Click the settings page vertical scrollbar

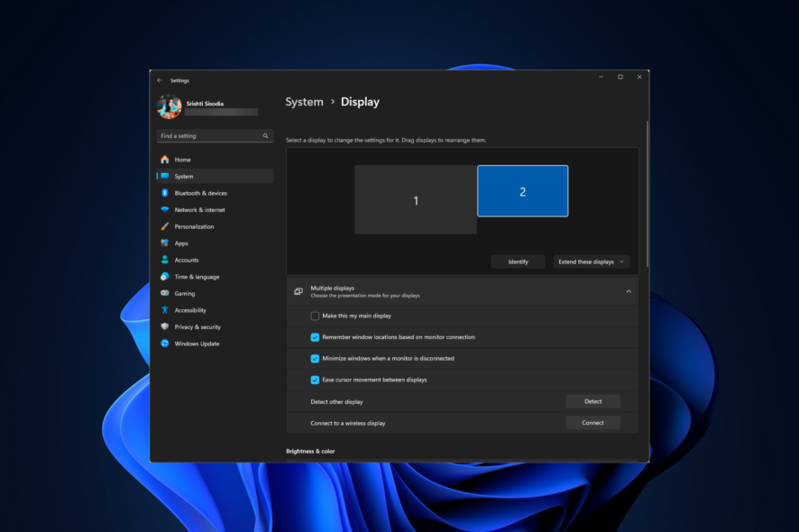[647, 194]
